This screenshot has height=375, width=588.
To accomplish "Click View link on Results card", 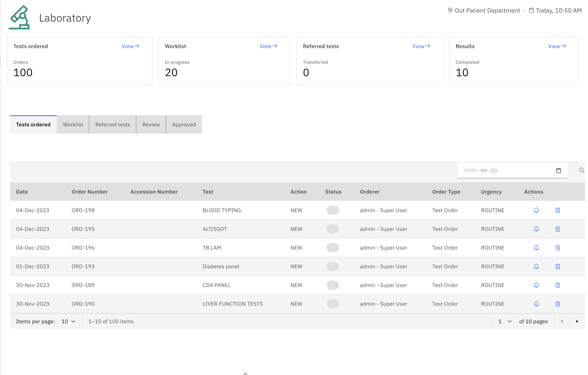I will click(x=557, y=46).
